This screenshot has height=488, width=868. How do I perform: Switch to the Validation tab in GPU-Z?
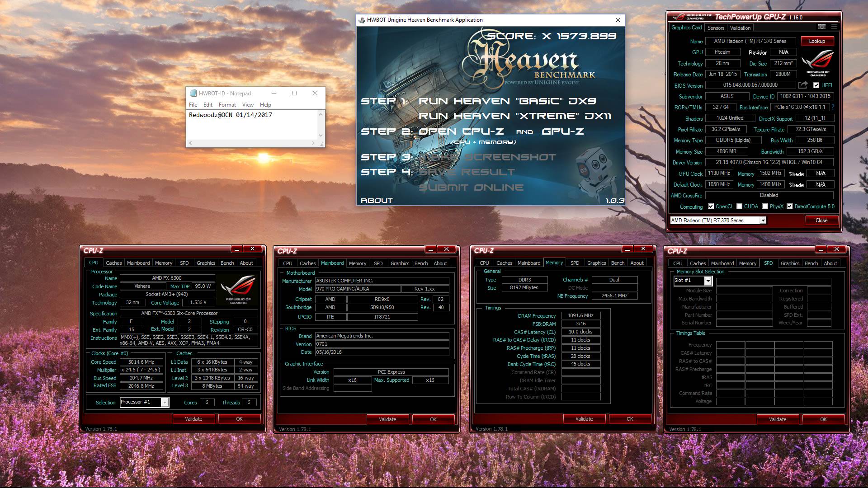tap(740, 28)
